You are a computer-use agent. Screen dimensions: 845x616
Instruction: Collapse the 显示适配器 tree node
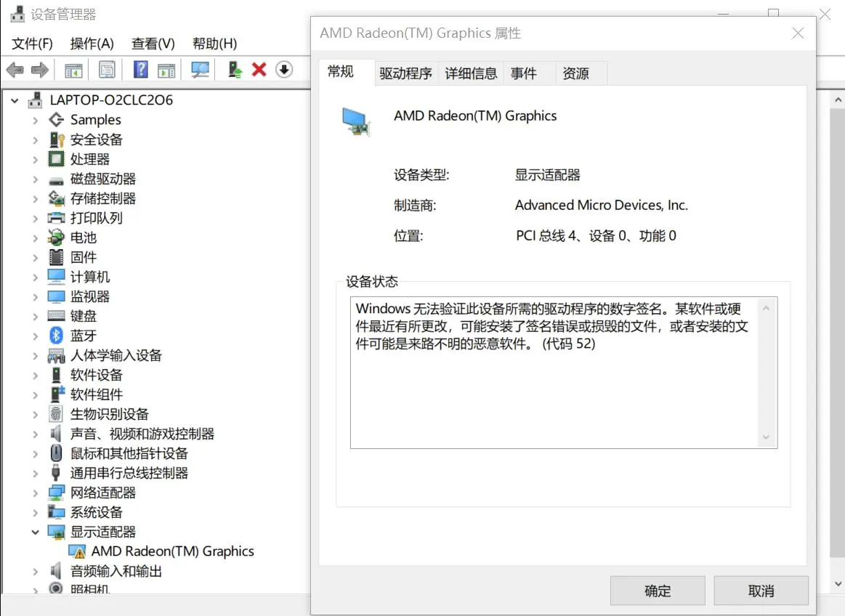35,532
